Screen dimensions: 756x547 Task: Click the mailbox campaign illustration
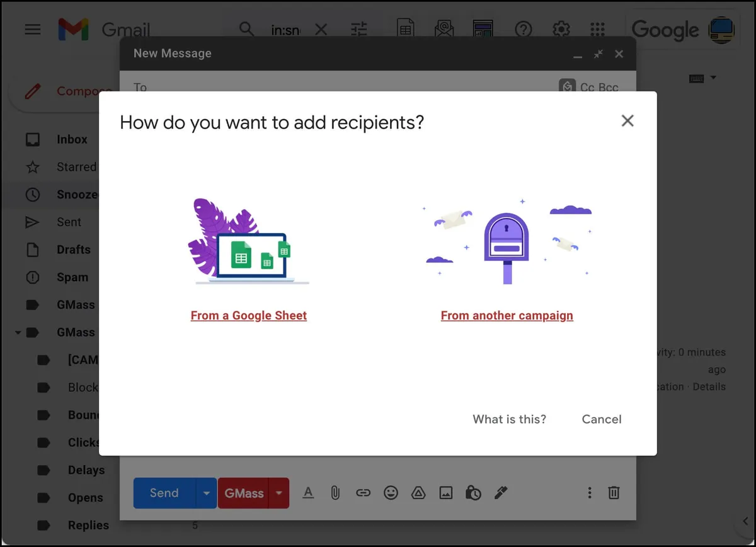(x=508, y=241)
